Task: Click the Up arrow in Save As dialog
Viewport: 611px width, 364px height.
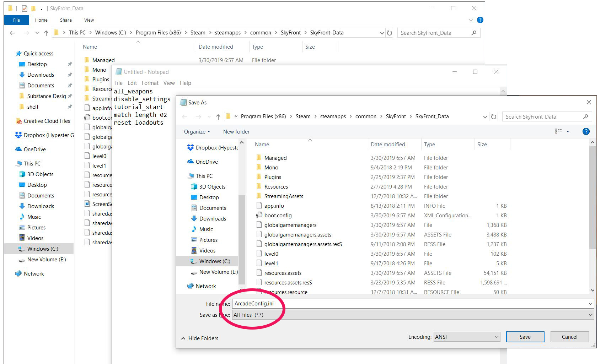Action: point(218,116)
